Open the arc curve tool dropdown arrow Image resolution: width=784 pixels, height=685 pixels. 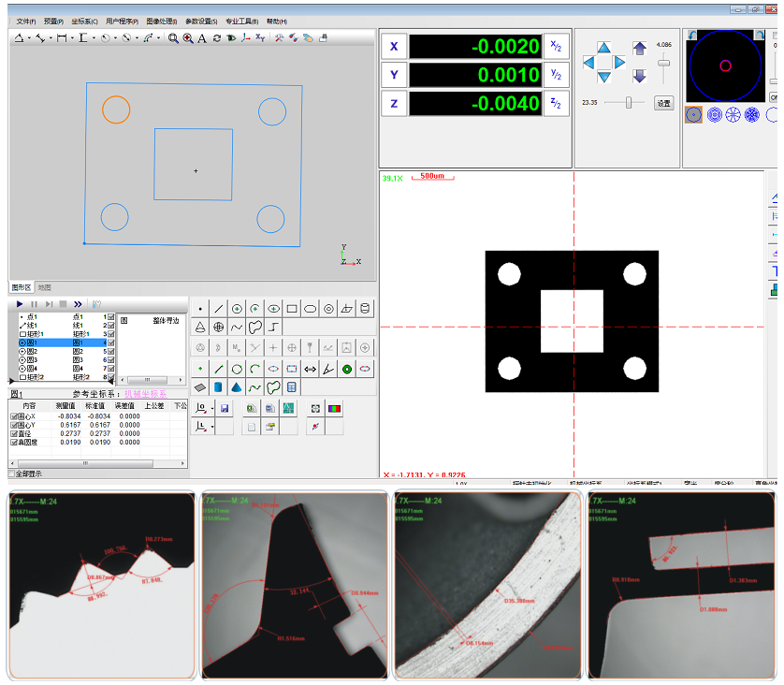(x=158, y=38)
